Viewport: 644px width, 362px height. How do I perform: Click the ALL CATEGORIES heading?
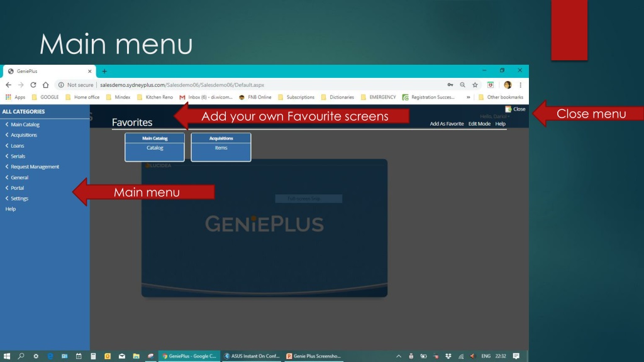pos(23,112)
